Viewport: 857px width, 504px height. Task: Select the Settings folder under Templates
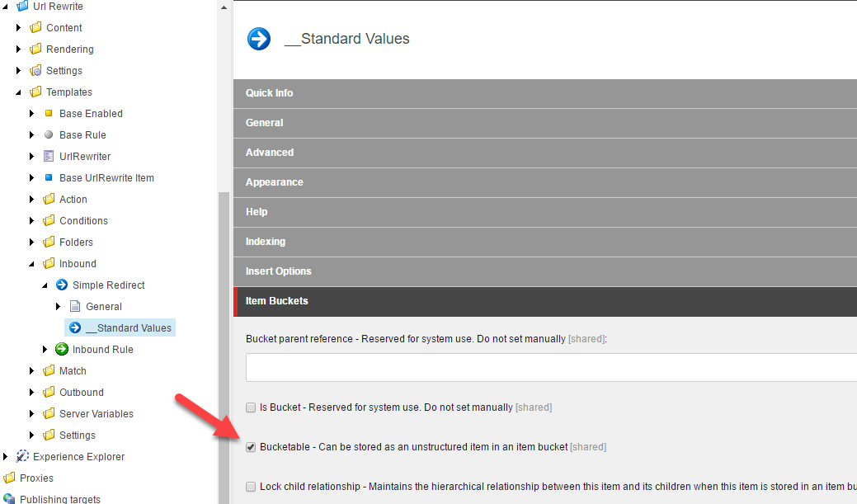tap(77, 436)
